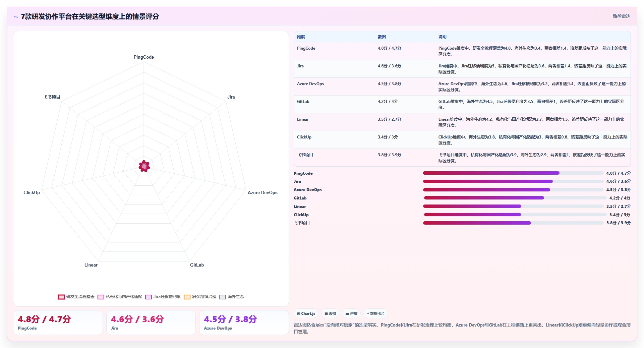Select the 进度 tag

tap(351, 313)
